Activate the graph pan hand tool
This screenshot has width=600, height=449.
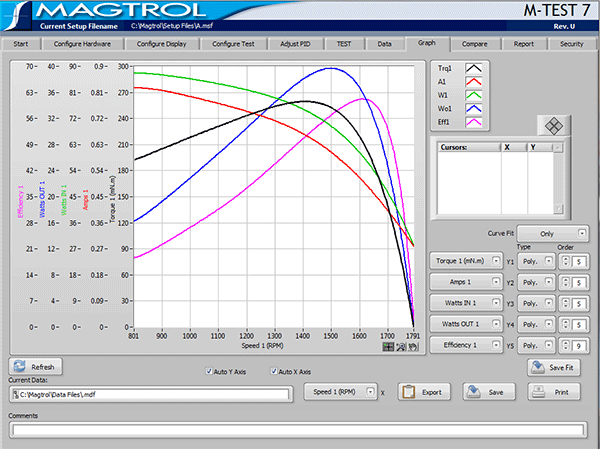413,346
